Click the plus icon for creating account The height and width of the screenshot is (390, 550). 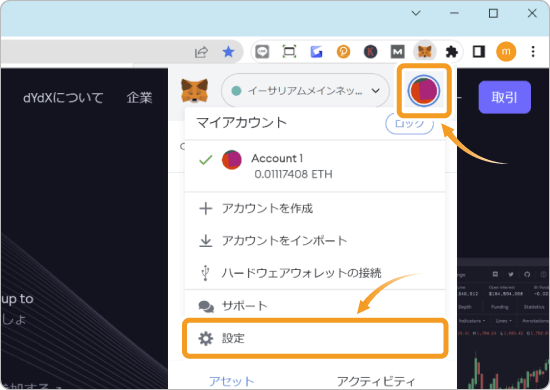(206, 208)
